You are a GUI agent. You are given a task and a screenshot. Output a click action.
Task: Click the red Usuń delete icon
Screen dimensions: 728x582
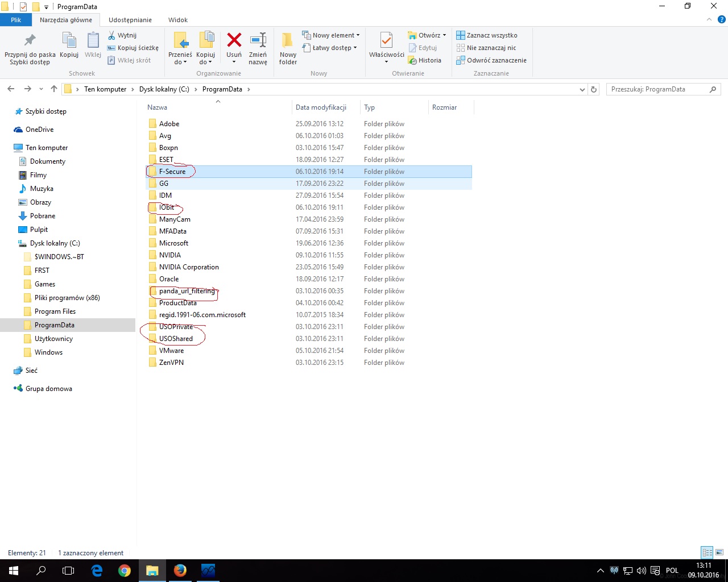(x=234, y=41)
